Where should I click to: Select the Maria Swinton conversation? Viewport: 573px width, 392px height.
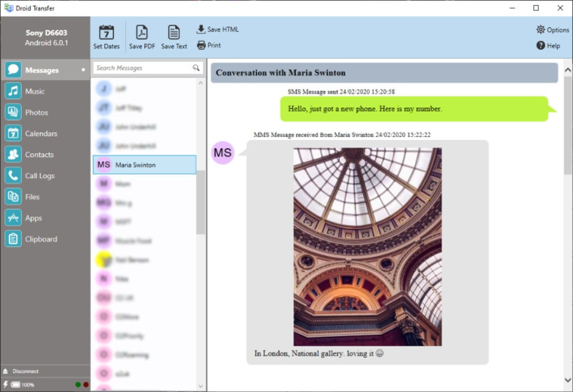pyautogui.click(x=144, y=165)
